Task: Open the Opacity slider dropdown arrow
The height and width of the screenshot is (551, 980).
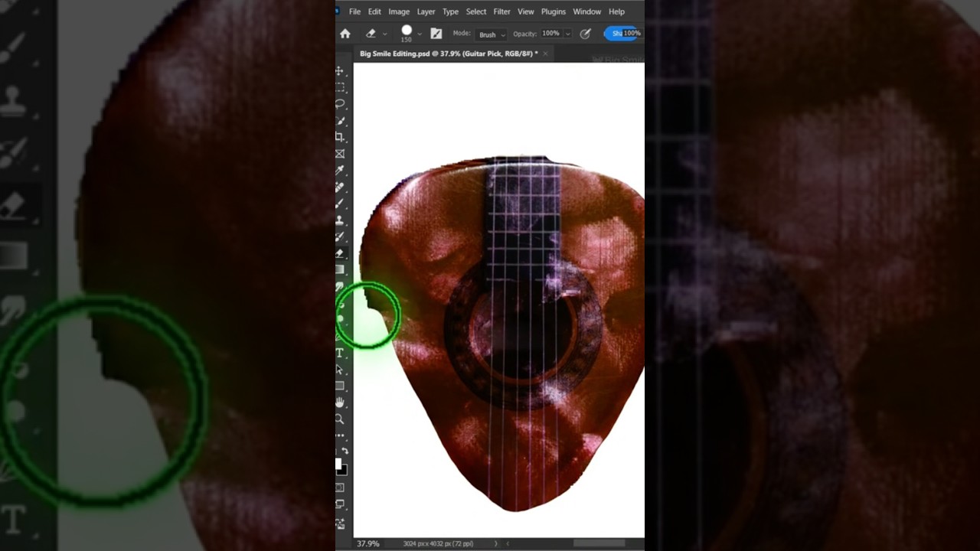Action: click(x=567, y=34)
